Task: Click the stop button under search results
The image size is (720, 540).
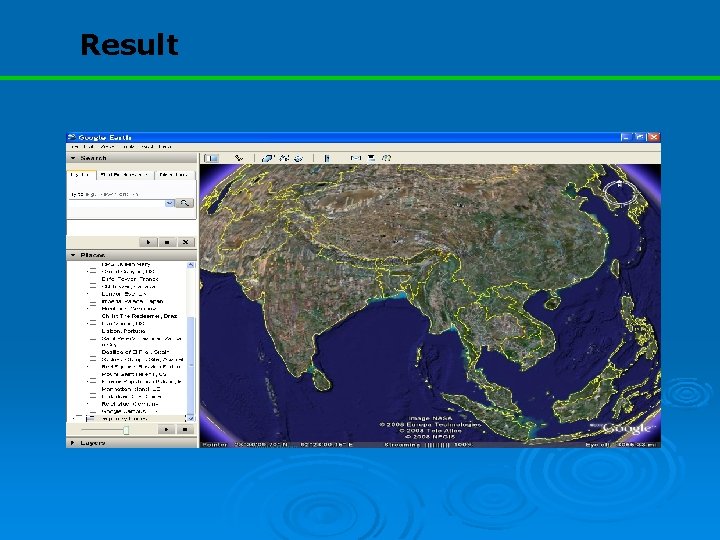Action: (x=167, y=242)
